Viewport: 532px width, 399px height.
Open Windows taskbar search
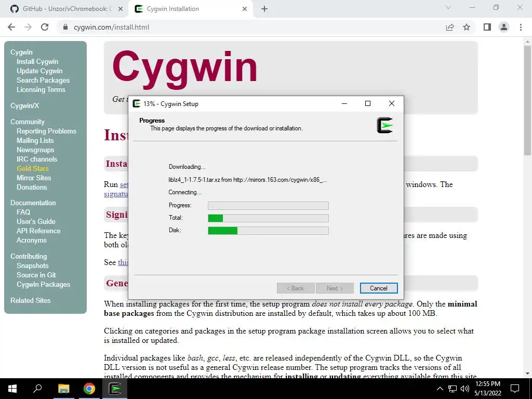click(37, 389)
